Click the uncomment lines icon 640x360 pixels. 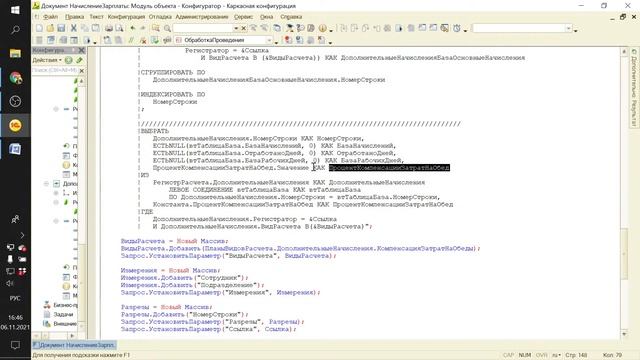143,40
